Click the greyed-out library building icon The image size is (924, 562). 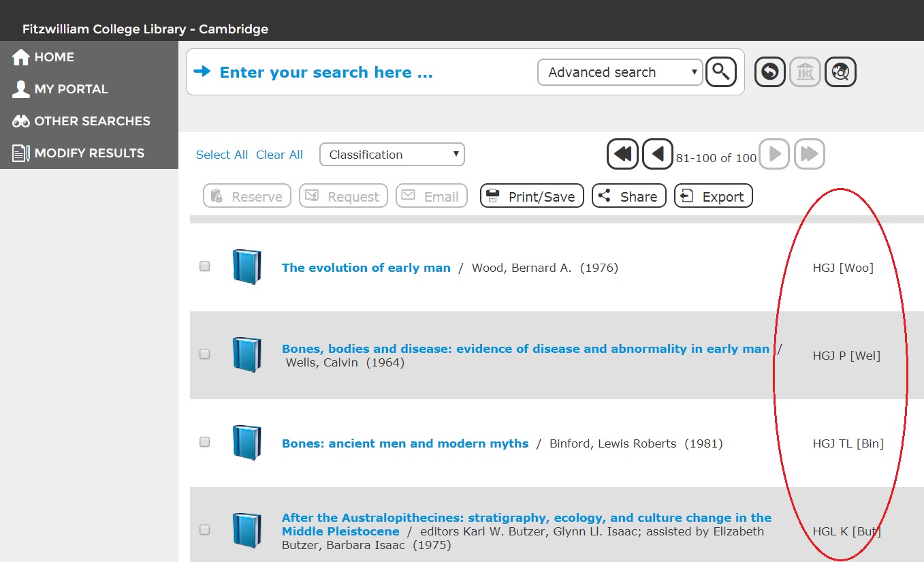tap(806, 72)
